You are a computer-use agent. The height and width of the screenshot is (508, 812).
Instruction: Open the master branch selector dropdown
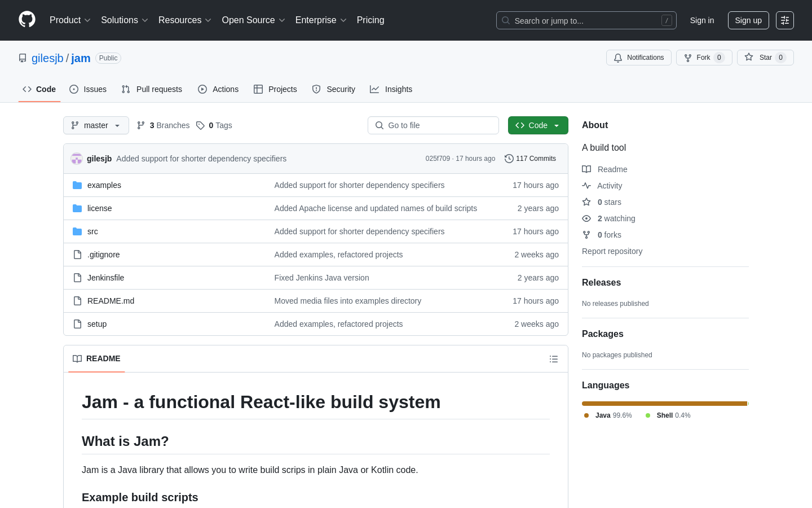click(96, 125)
